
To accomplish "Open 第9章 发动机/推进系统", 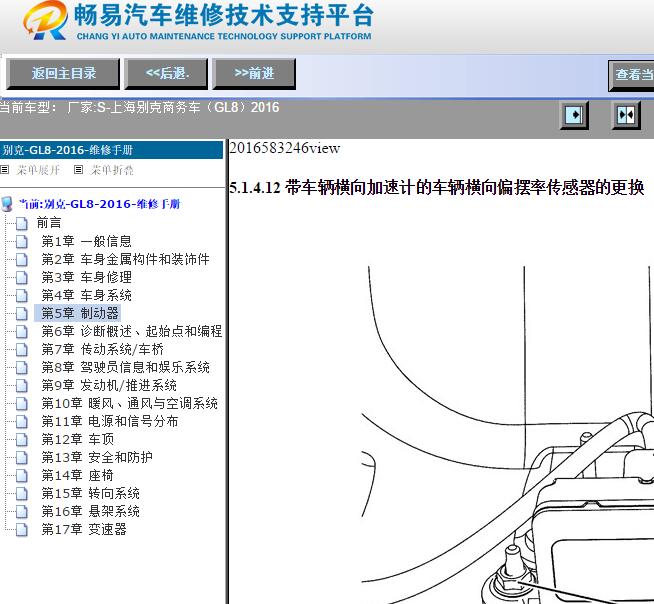I will (109, 385).
